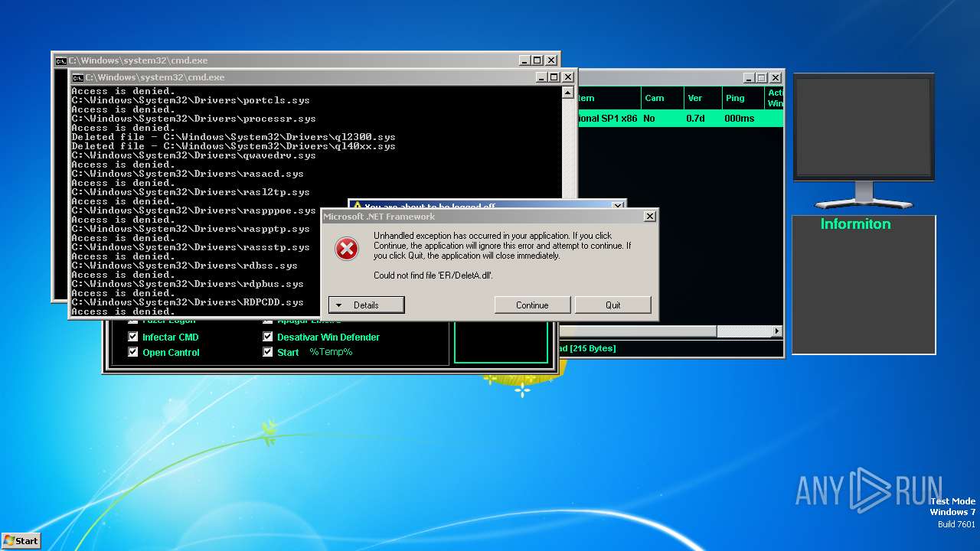Image resolution: width=980 pixels, height=551 pixels.
Task: Click 'Could not find file' error message
Action: pyautogui.click(x=433, y=275)
